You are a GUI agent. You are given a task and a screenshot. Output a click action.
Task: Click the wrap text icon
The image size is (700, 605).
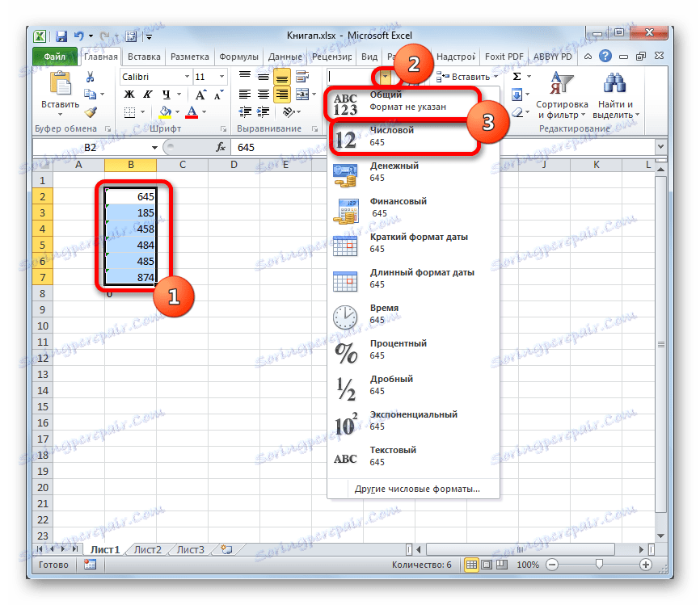pos(302,77)
